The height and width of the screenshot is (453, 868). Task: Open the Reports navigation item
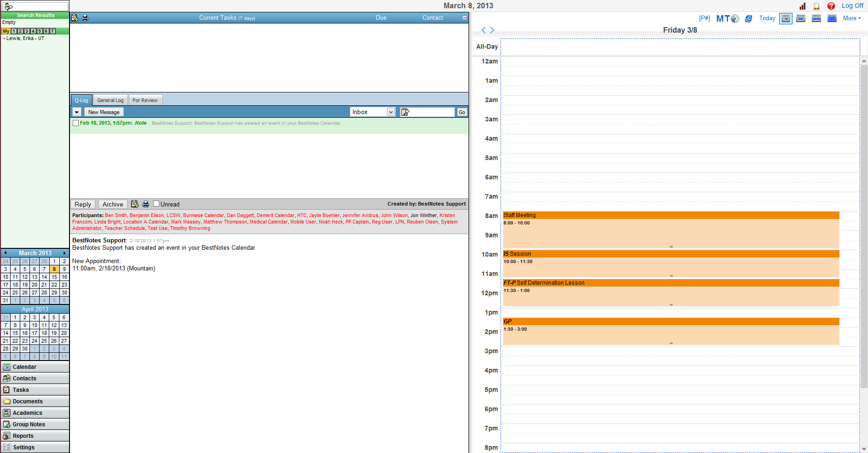35,436
